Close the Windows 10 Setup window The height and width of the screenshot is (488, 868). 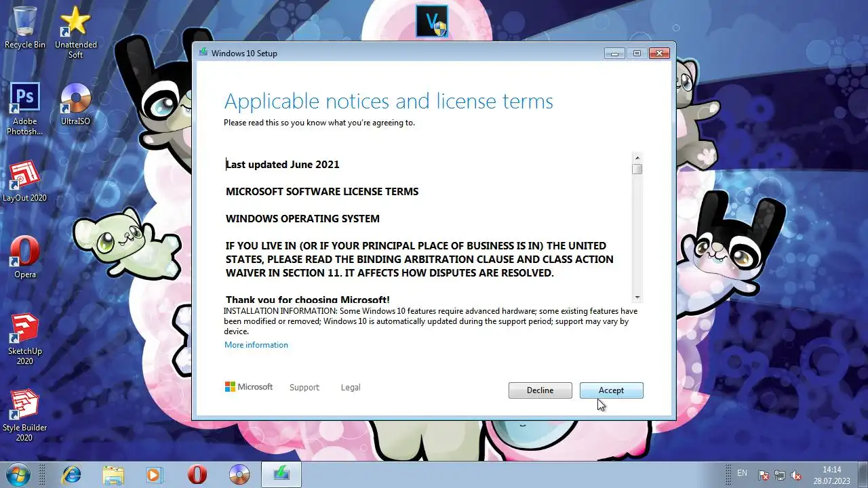click(x=659, y=54)
